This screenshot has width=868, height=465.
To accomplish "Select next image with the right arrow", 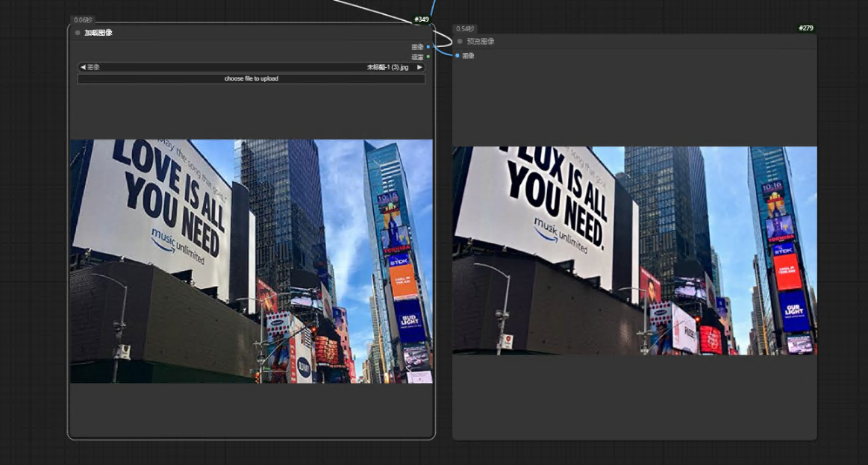I will click(419, 67).
